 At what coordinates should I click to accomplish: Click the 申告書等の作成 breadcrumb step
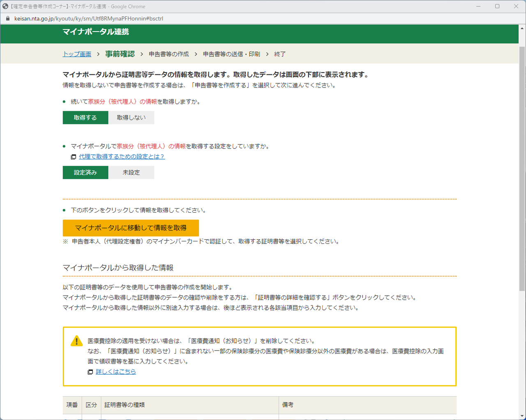pos(169,54)
